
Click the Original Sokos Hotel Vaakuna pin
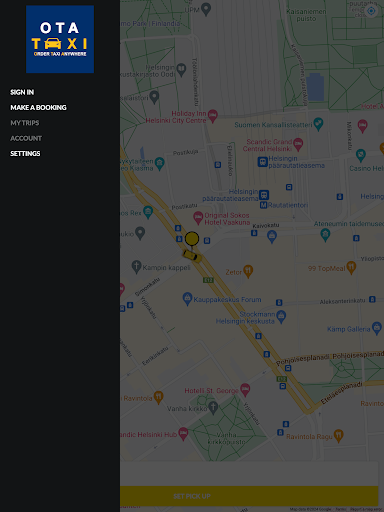click(198, 218)
